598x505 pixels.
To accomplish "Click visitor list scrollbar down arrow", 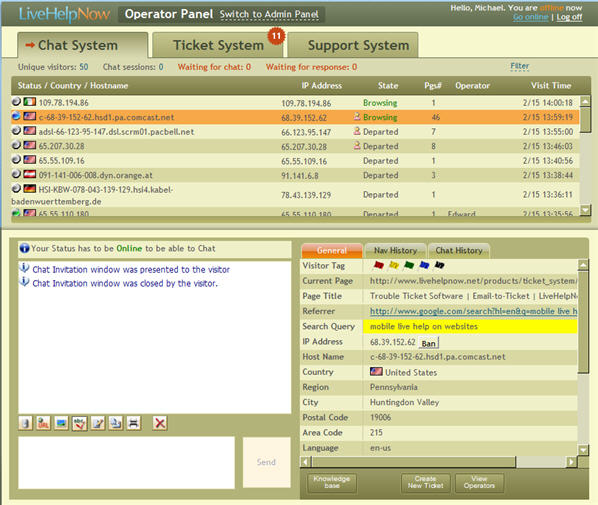I will point(585,209).
